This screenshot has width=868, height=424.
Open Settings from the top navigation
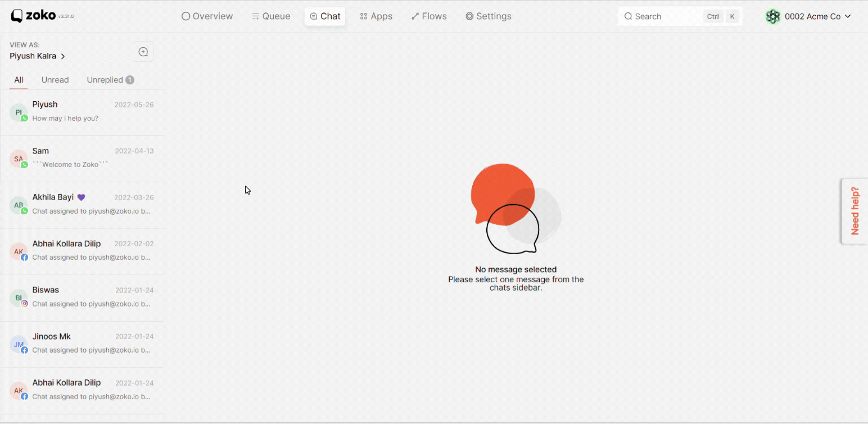pos(489,16)
